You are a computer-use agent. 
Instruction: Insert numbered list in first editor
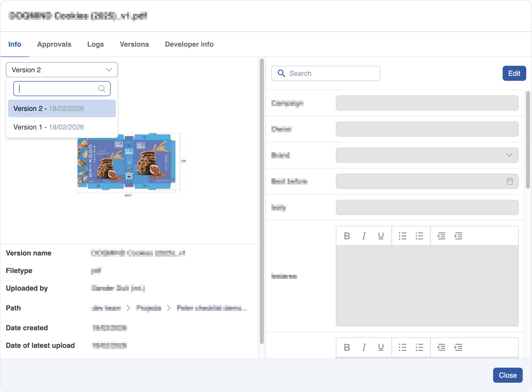[419, 236]
